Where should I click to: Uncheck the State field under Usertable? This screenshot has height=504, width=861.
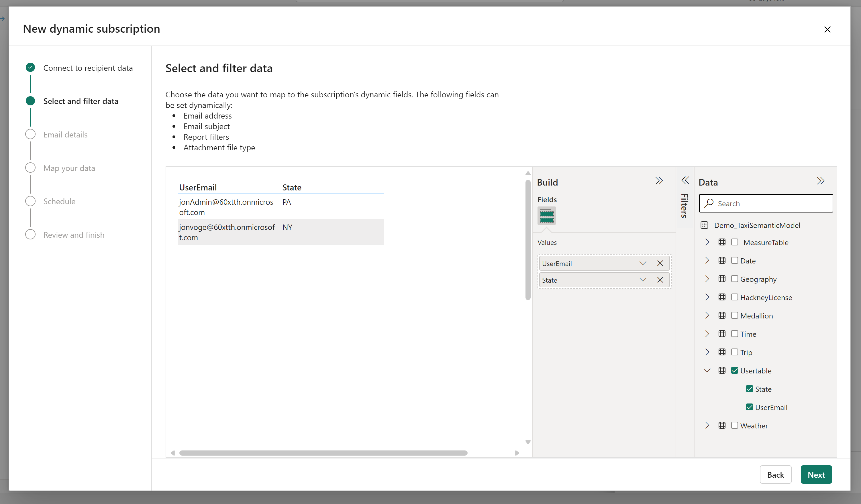tap(750, 389)
